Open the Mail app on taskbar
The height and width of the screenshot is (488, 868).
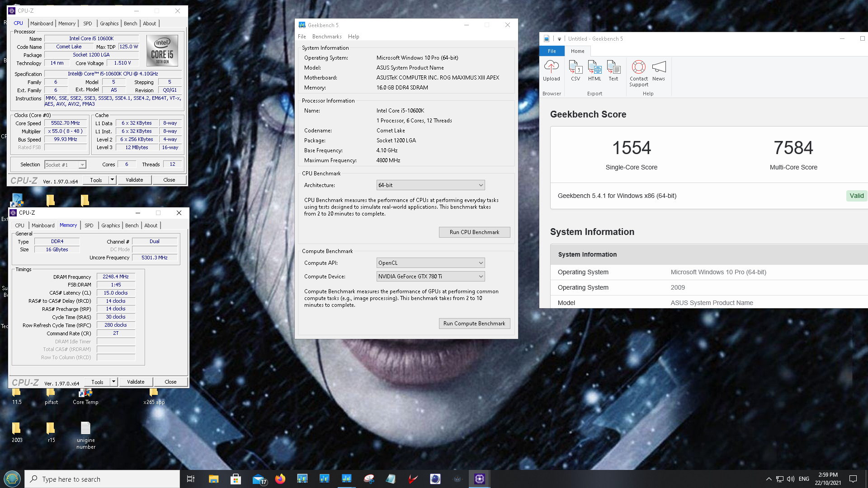(259, 479)
